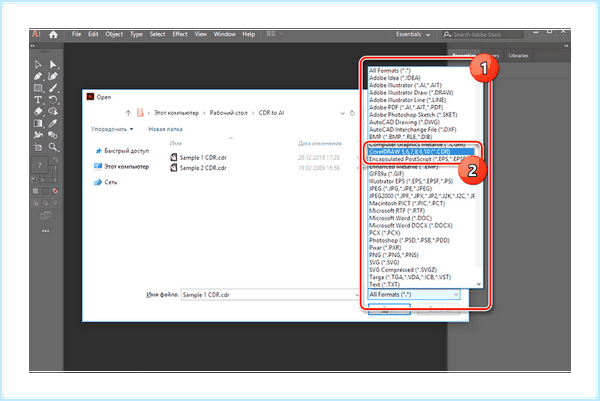Click the Имя column header
The width and height of the screenshot is (600, 401).
(x=176, y=143)
